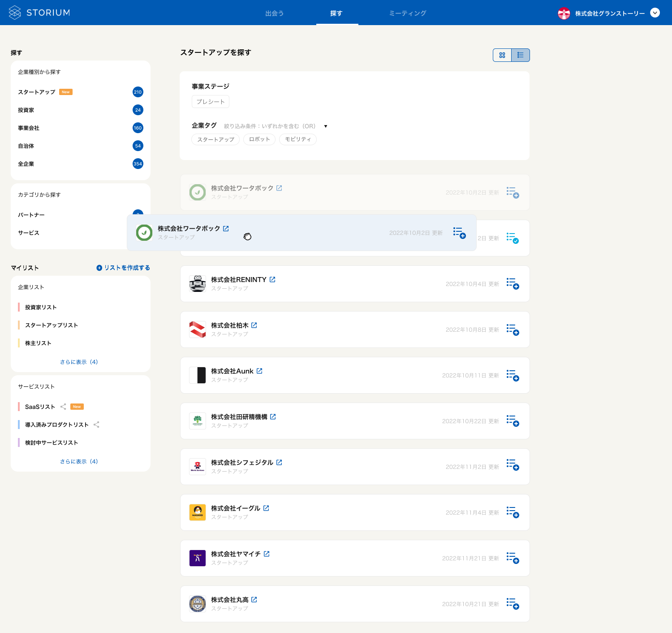Switch to grid view
Viewport: 672px width, 633px height.
click(502, 55)
